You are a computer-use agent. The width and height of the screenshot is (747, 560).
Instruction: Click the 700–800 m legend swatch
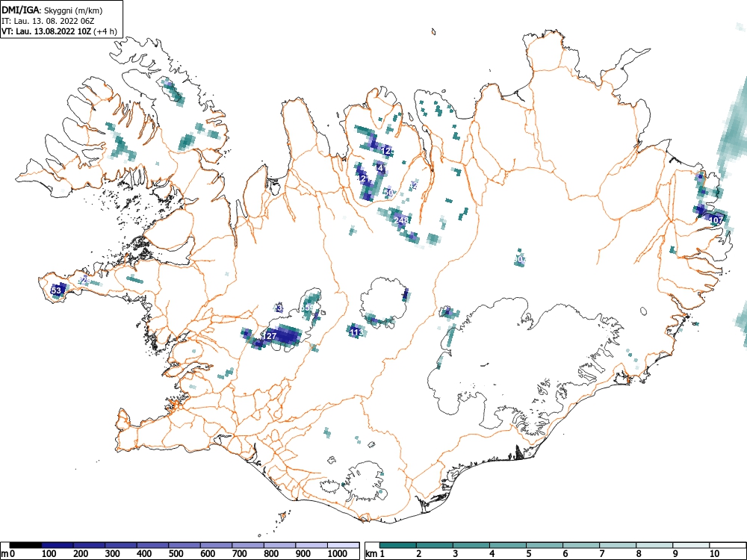248,545
